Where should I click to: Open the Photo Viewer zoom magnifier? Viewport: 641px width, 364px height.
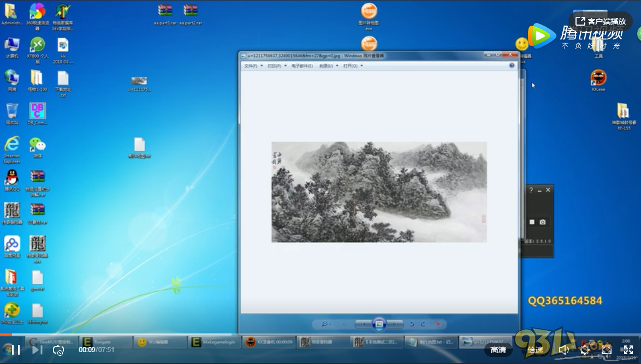(x=325, y=324)
